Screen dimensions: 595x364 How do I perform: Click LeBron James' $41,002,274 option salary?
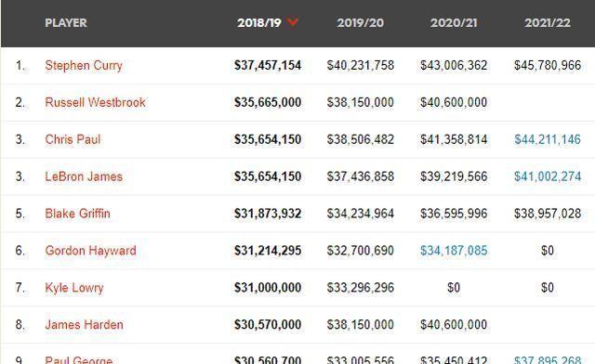pyautogui.click(x=548, y=176)
